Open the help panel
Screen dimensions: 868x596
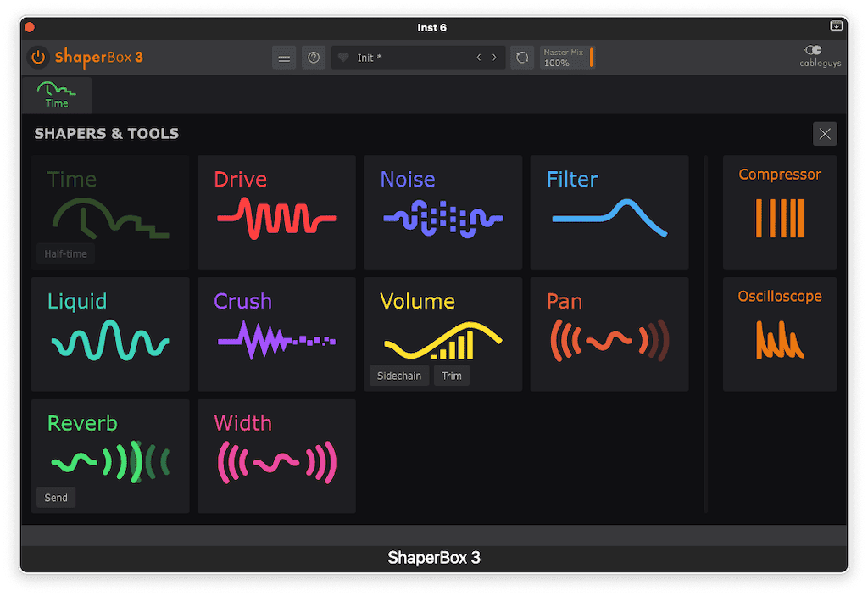313,57
